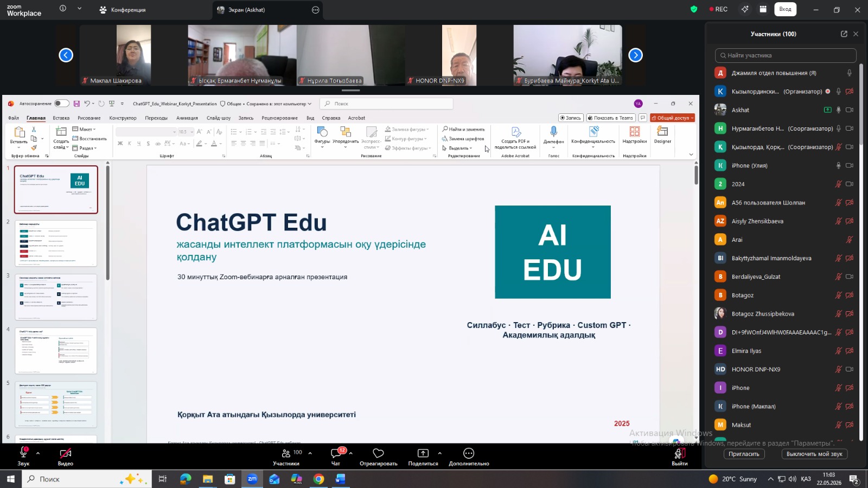Click the Замена шрифтов command
The height and width of the screenshot is (488, 868).
pyautogui.click(x=463, y=139)
